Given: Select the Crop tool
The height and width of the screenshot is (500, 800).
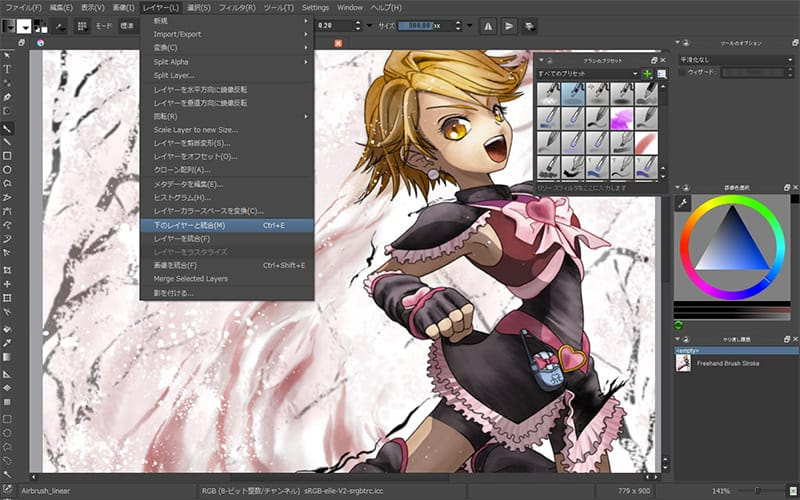Looking at the screenshot, I should click(x=7, y=270).
